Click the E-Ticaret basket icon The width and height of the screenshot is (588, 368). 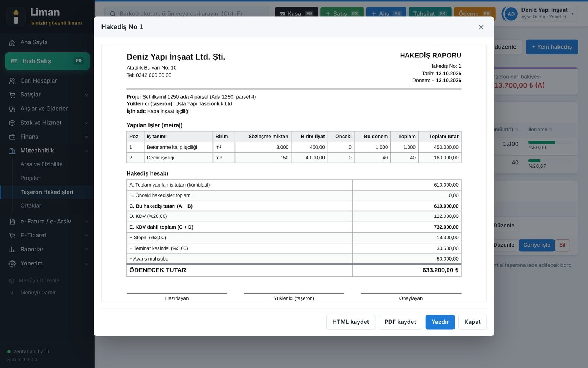pyautogui.click(x=12, y=236)
